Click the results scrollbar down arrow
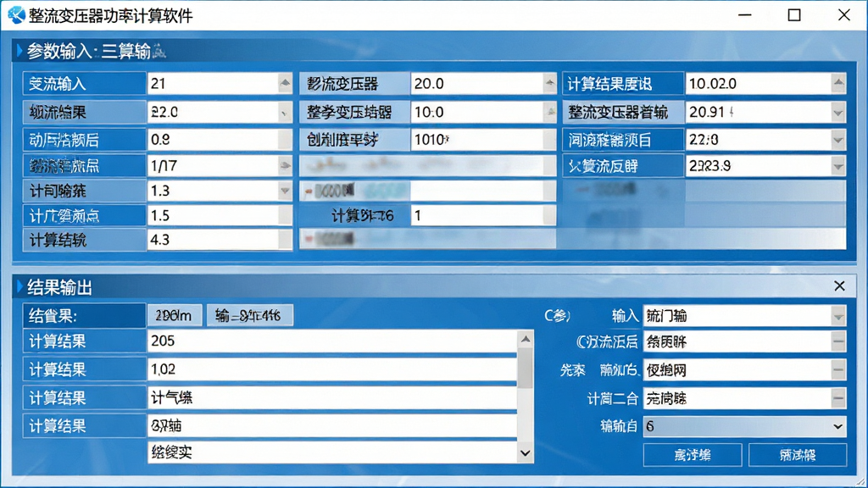 coord(526,454)
